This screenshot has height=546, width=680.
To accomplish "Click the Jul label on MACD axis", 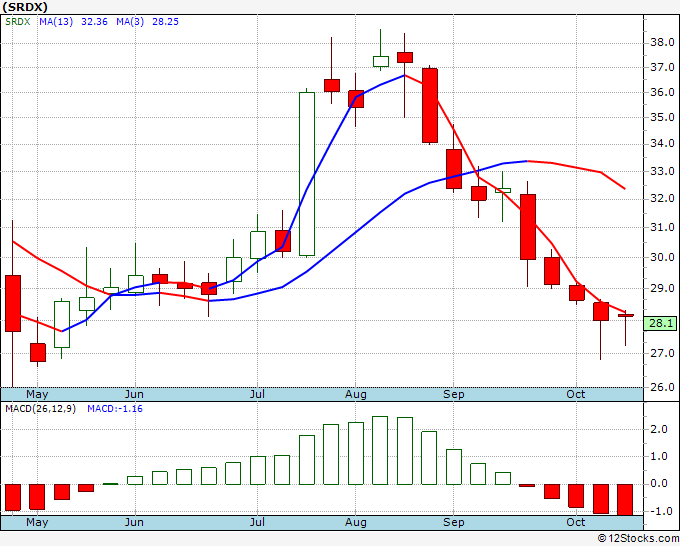I will 257,522.
